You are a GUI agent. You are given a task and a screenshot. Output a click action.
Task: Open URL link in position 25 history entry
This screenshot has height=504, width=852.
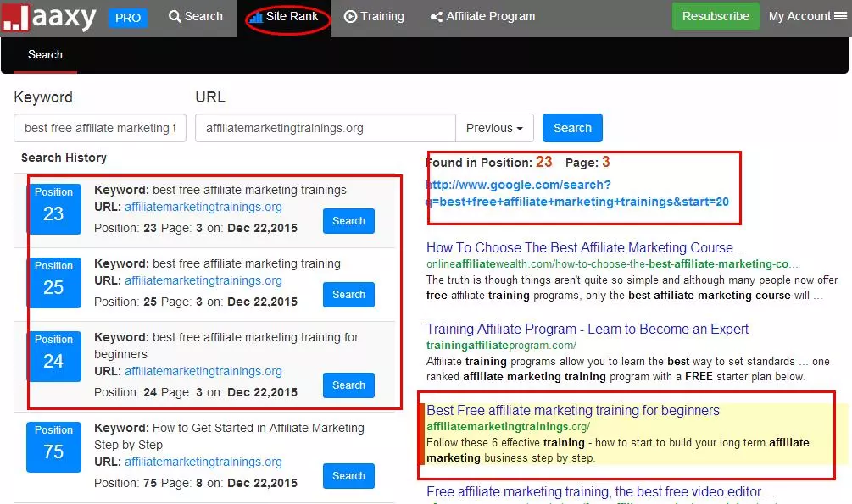[203, 280]
